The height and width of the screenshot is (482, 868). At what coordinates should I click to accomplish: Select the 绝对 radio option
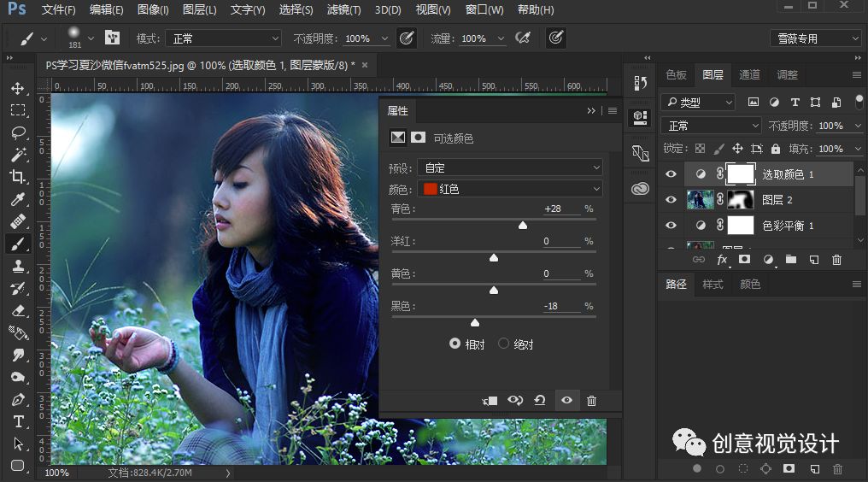[x=503, y=344]
